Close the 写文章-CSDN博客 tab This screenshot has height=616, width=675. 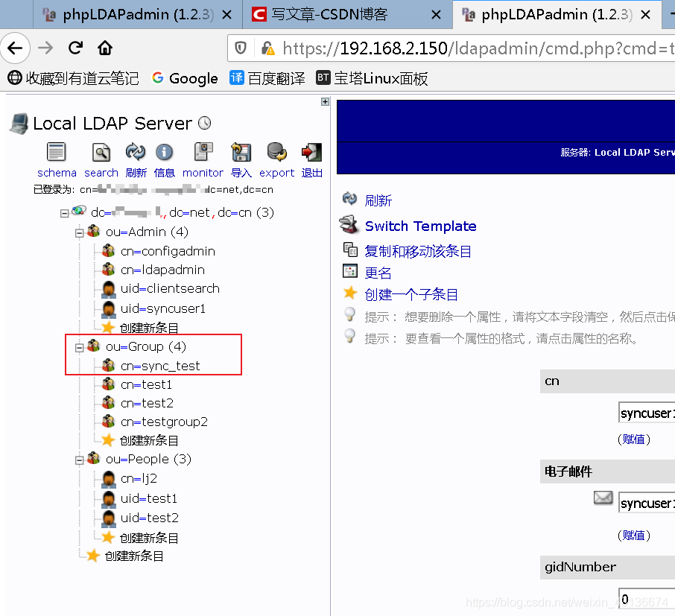pos(436,15)
